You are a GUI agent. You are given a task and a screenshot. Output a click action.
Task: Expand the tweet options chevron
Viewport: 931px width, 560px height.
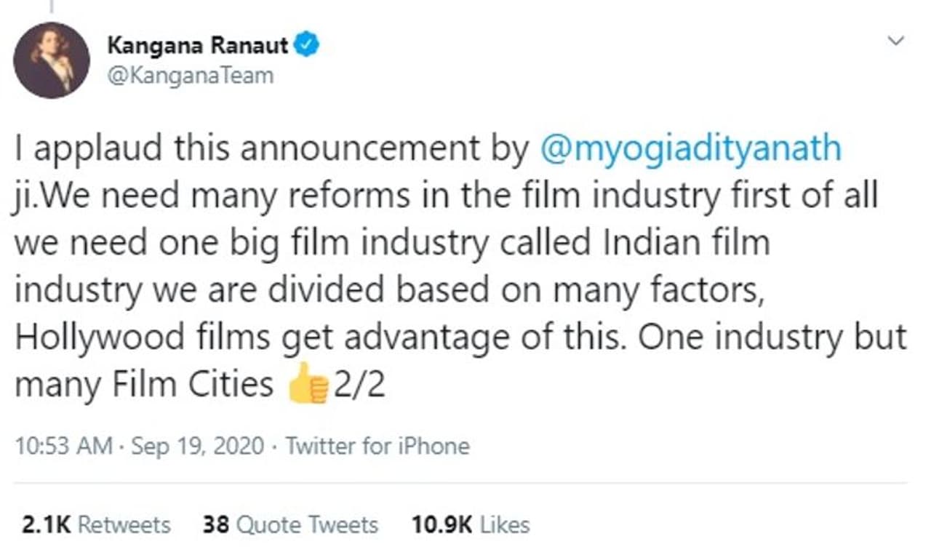click(896, 41)
